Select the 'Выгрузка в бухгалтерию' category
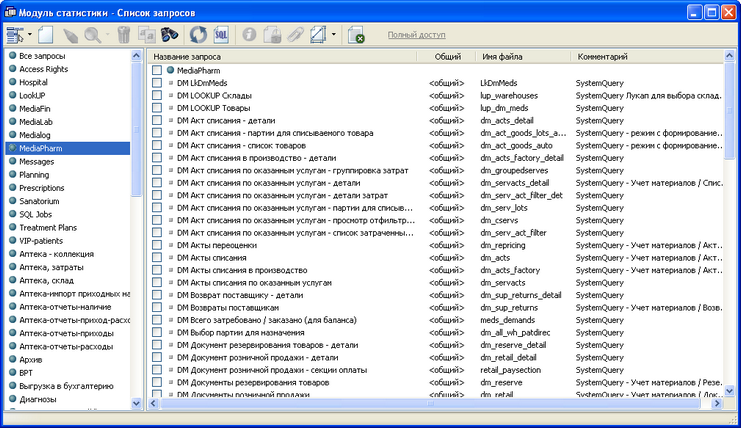This screenshot has height=428, width=741. pyautogui.click(x=66, y=386)
